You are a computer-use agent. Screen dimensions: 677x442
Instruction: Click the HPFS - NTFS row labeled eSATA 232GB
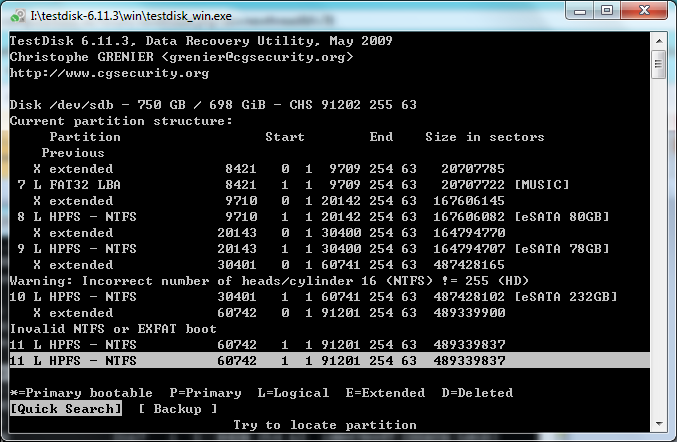pyautogui.click(x=313, y=297)
